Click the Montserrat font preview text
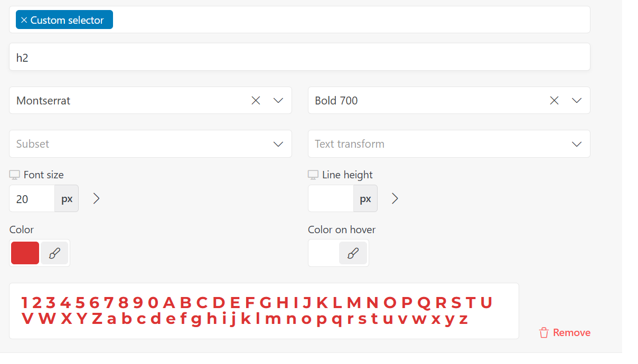This screenshot has width=638, height=364. pyautogui.click(x=257, y=311)
